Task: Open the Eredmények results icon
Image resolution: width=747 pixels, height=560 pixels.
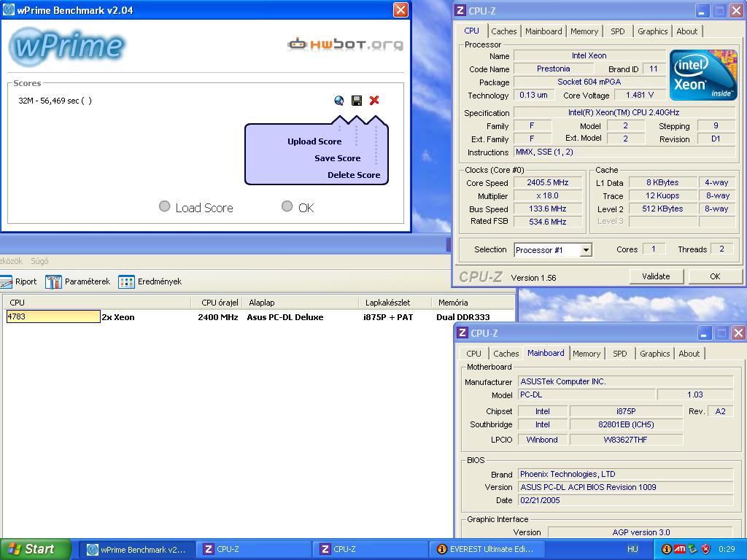Action: (126, 282)
